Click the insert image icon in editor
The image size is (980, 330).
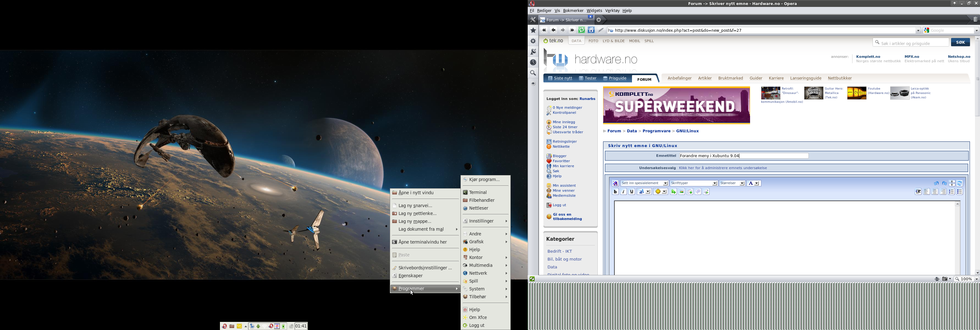click(681, 192)
